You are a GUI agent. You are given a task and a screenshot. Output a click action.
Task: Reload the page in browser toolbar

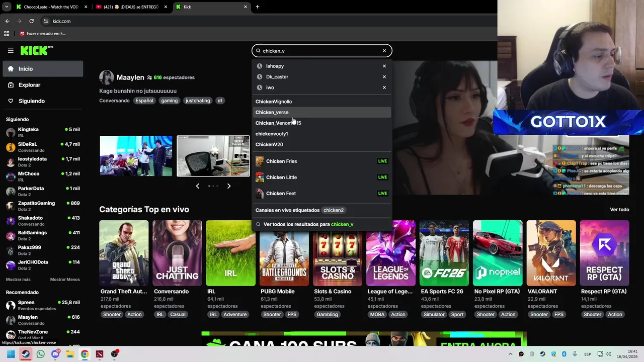point(31,21)
